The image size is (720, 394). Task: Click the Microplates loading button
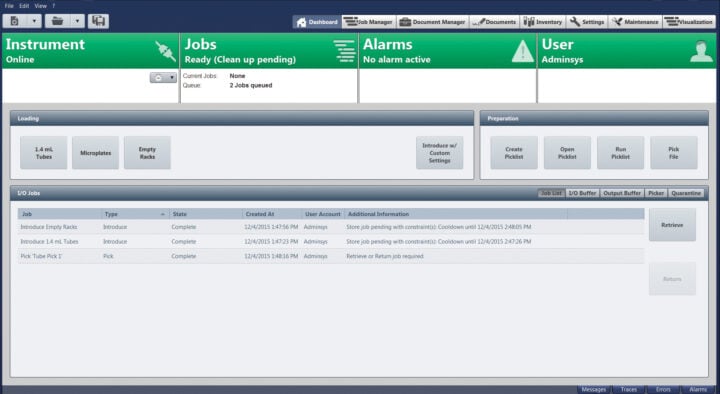coord(96,153)
